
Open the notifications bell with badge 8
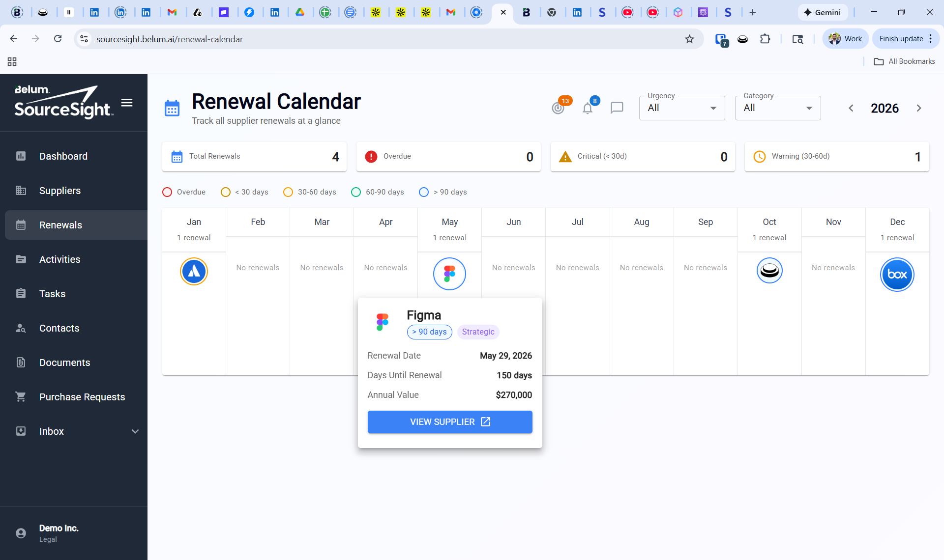(588, 108)
